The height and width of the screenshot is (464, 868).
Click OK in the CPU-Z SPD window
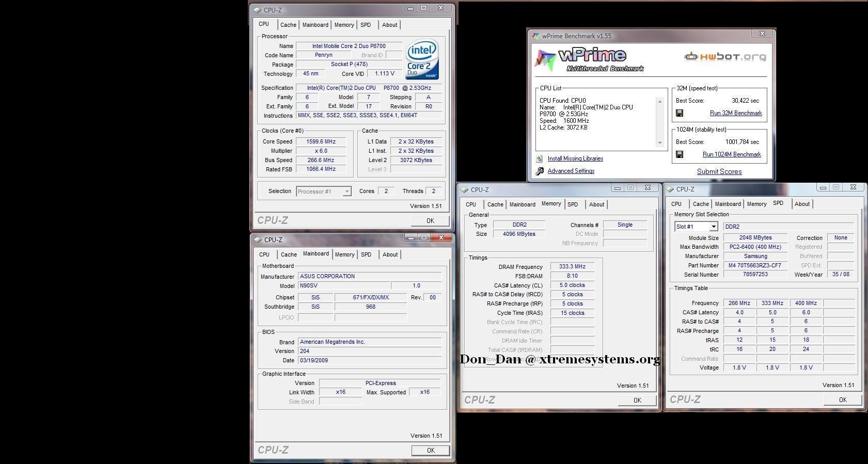click(x=843, y=400)
